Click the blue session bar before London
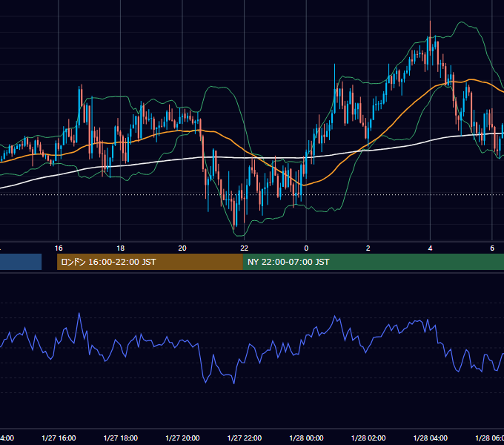The width and height of the screenshot is (504, 445). tap(21, 262)
